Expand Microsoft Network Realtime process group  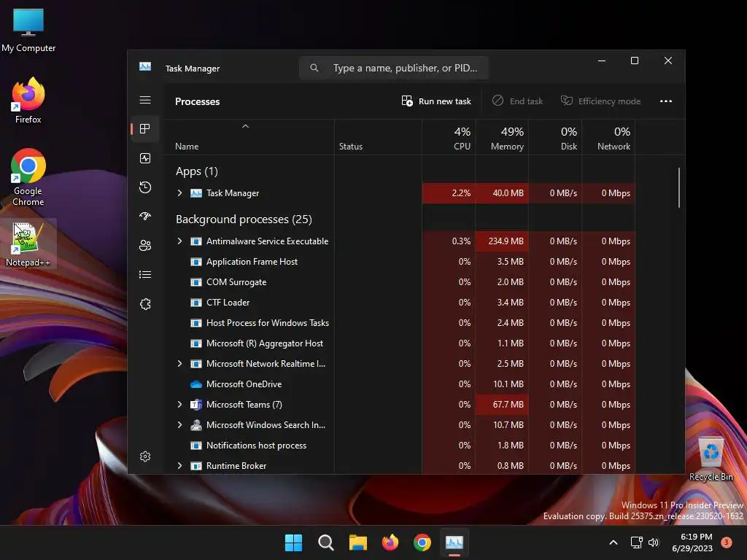tap(179, 363)
